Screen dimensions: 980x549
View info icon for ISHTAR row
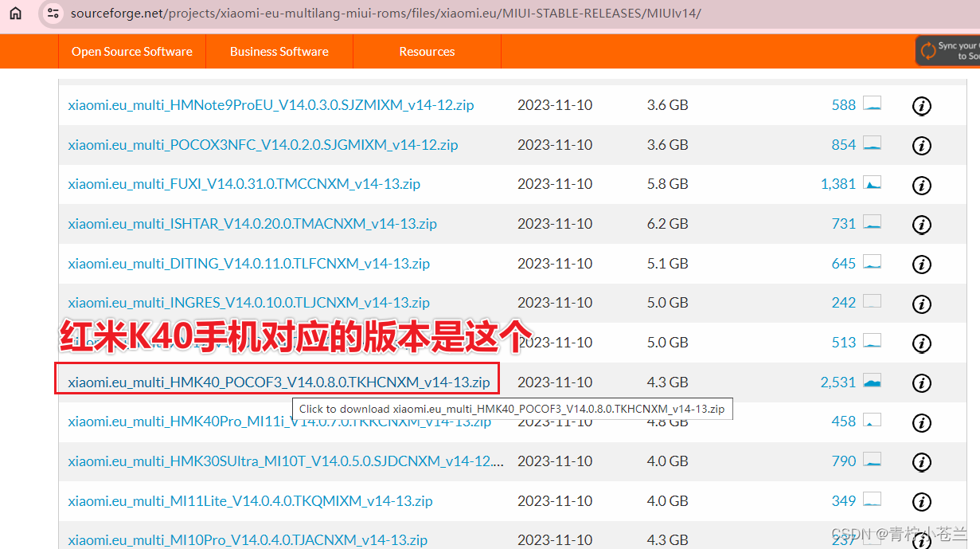[921, 225]
